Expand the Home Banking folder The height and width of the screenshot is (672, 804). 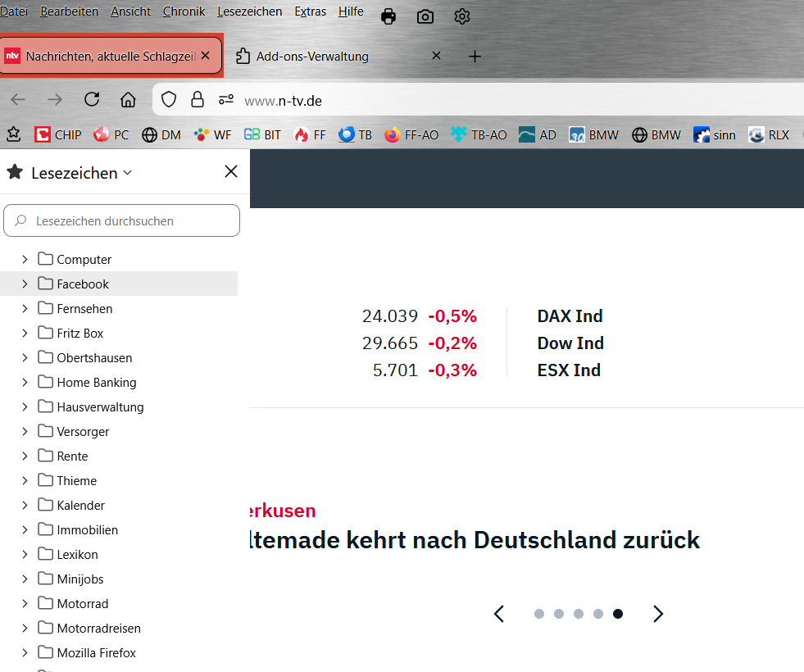coord(25,382)
